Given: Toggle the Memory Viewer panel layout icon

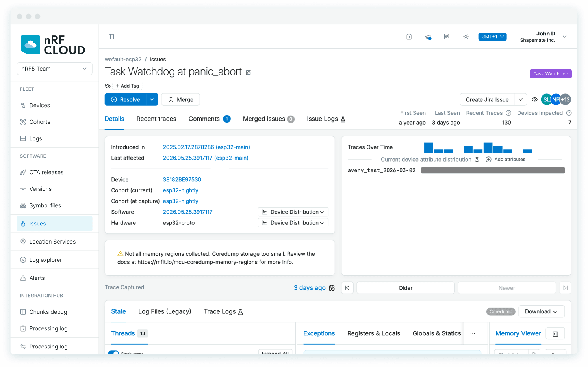Looking at the screenshot, I should (555, 333).
